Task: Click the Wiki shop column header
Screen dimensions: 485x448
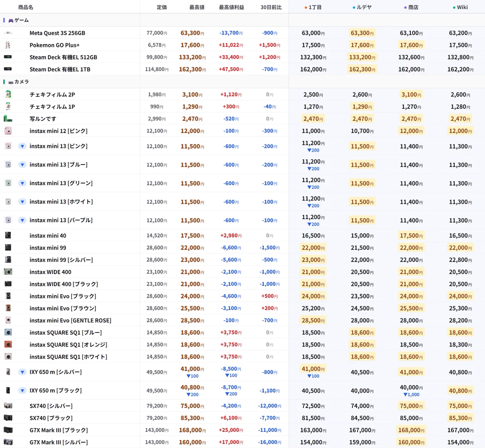Action: click(460, 7)
